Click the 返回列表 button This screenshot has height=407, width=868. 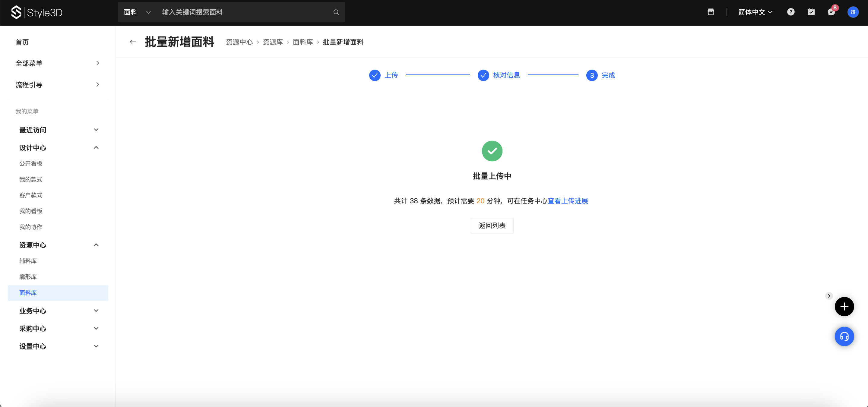[x=492, y=226]
